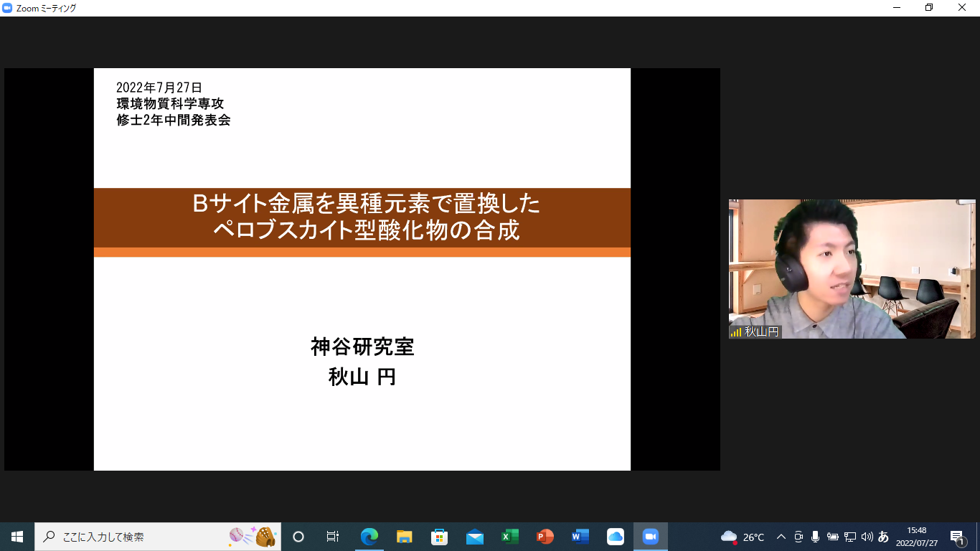980x551 pixels.
Task: Open the weather widget showing 26°C
Action: [x=743, y=537]
